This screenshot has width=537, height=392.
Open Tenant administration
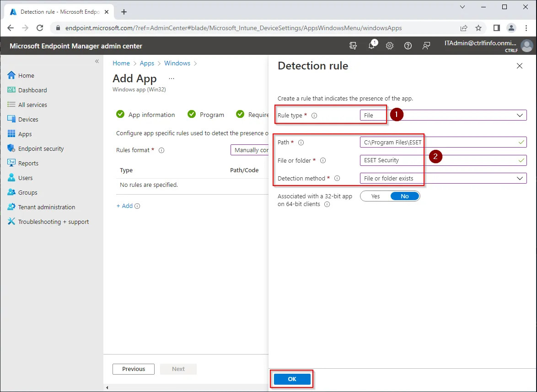(41, 207)
